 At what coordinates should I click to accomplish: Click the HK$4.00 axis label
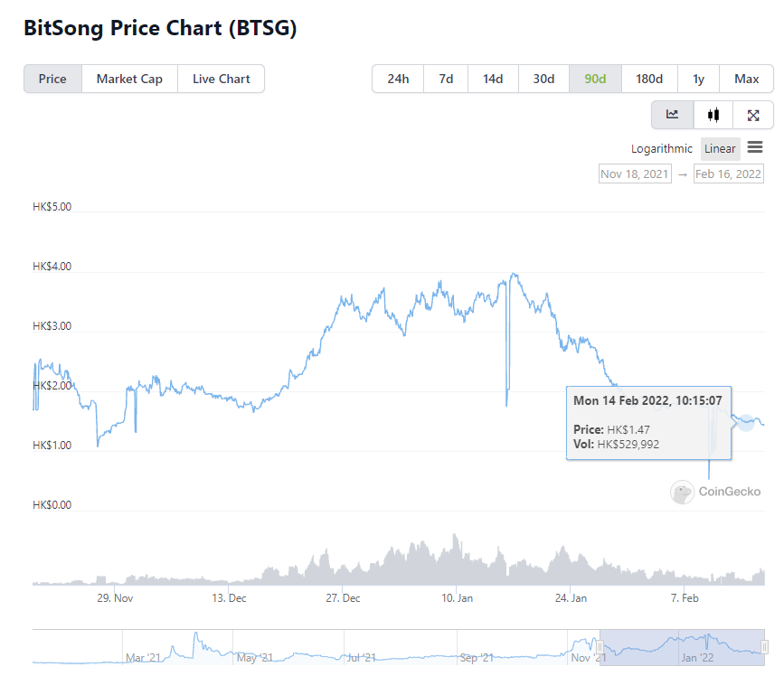[52, 267]
